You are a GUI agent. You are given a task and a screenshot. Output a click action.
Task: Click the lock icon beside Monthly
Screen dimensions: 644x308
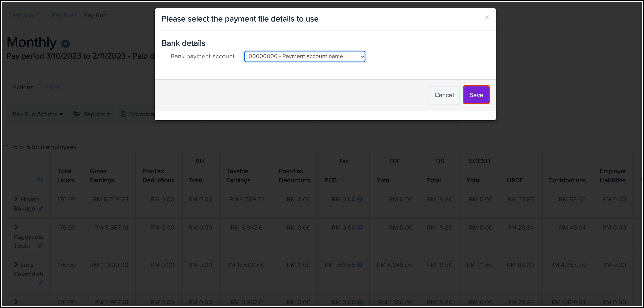point(66,44)
